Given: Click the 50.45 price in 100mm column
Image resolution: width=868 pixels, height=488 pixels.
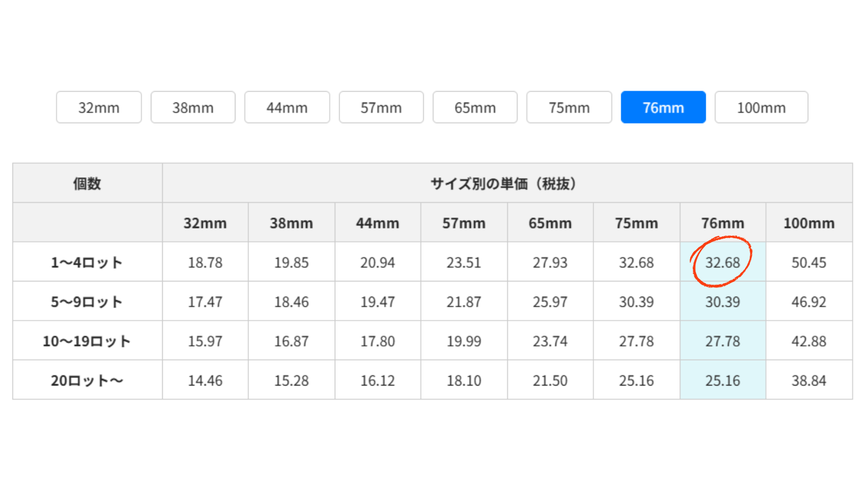Looking at the screenshot, I should [x=808, y=262].
